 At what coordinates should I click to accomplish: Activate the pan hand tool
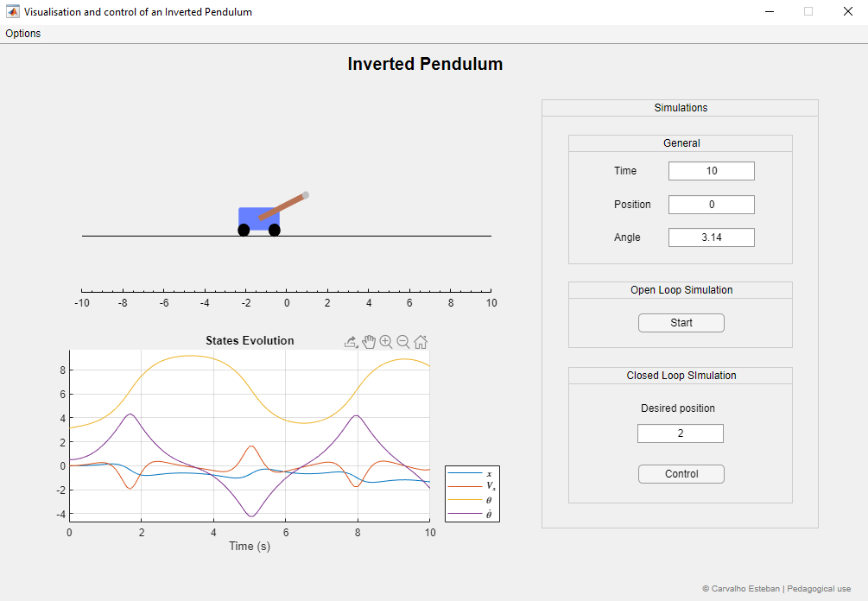[369, 342]
